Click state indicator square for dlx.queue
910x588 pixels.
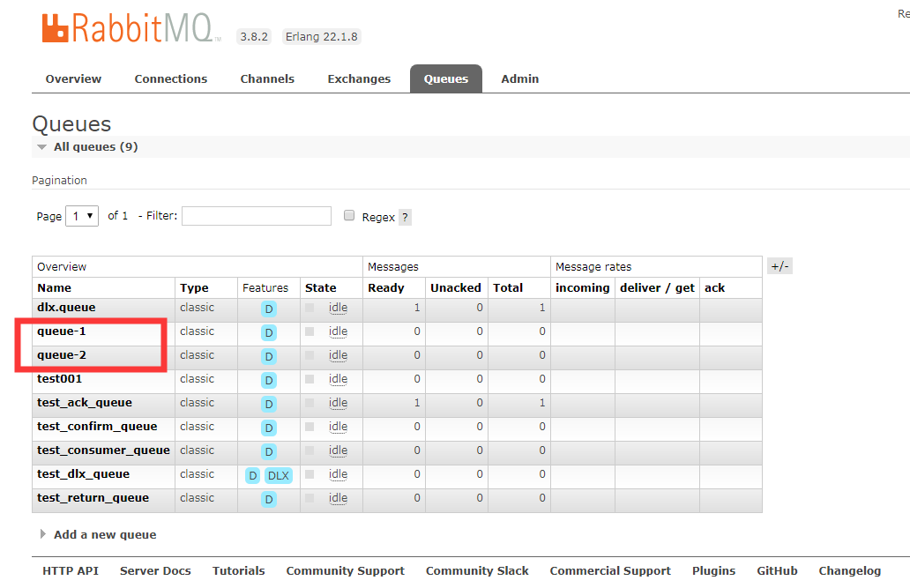pyautogui.click(x=310, y=308)
